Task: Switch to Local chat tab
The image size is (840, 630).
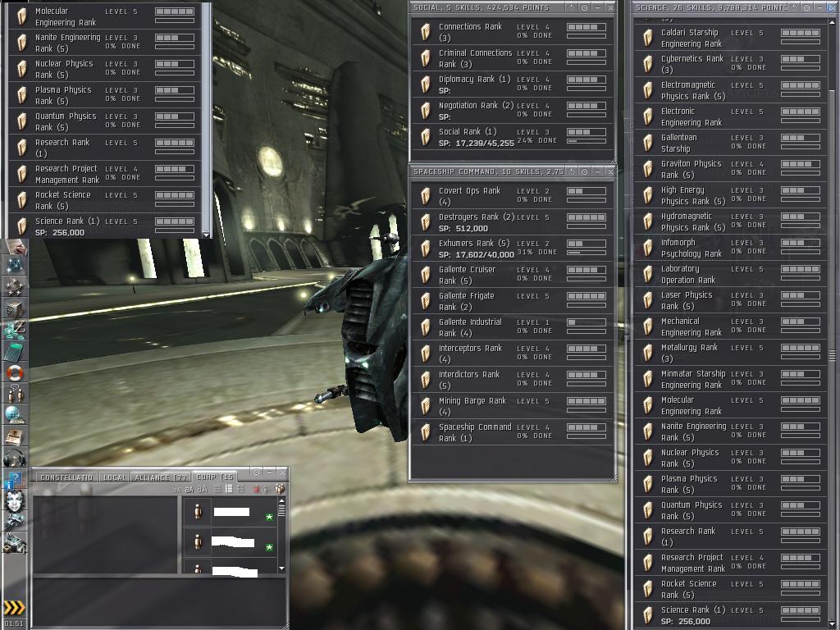Action: 114,477
